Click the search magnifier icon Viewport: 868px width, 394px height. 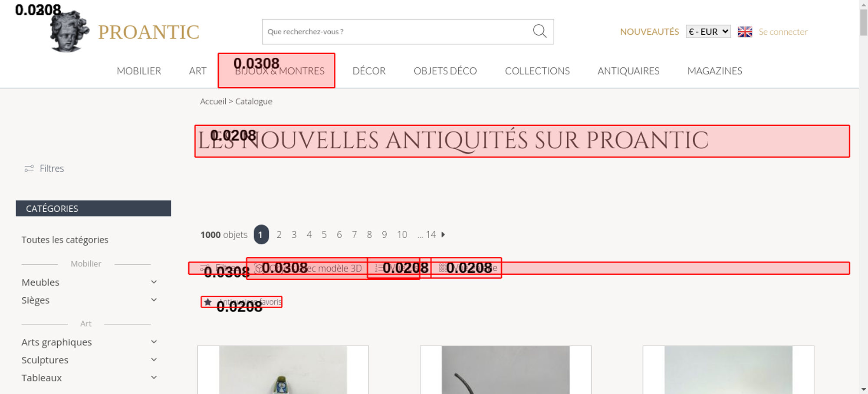coord(539,31)
